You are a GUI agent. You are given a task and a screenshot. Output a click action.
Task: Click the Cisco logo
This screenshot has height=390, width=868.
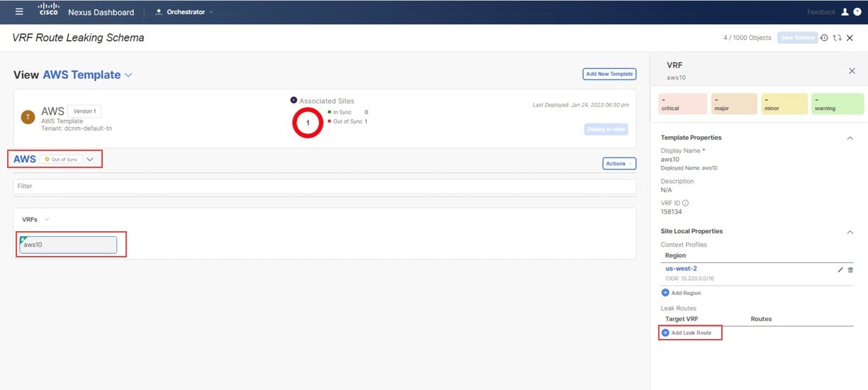(48, 9)
